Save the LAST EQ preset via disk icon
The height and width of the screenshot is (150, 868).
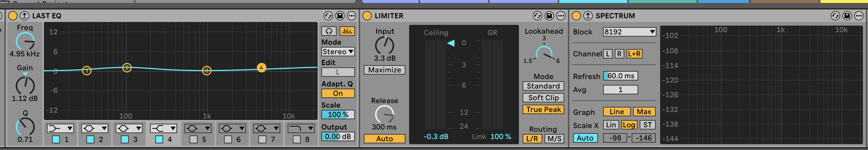(x=340, y=16)
